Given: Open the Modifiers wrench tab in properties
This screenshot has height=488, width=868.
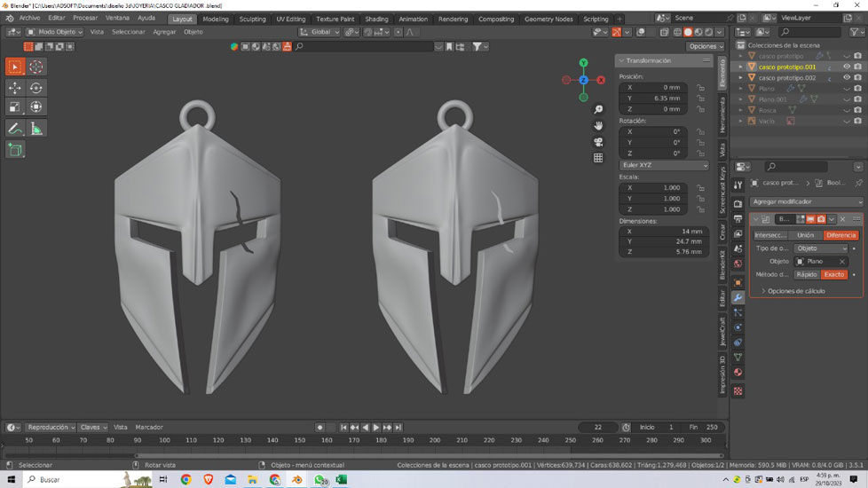Looking at the screenshot, I should point(738,297).
